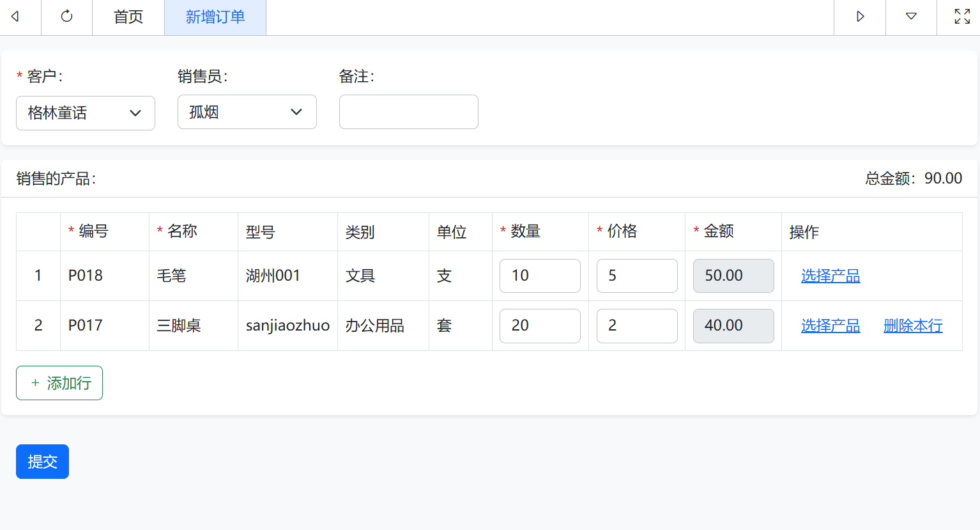Open the 客户 dropdown showing 格林童话

pos(86,113)
